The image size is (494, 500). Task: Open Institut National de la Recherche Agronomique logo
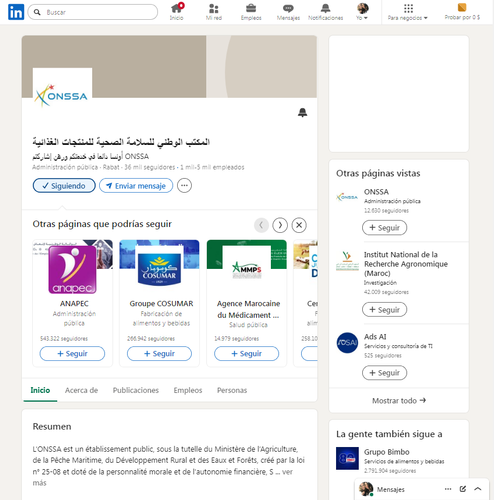(x=347, y=261)
